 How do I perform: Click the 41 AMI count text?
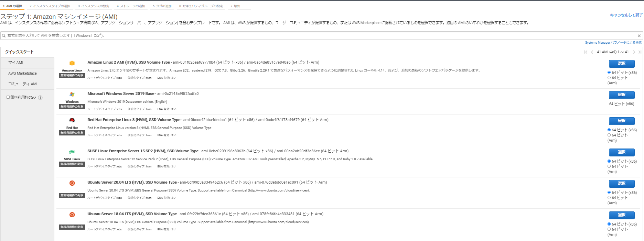[x=613, y=52]
